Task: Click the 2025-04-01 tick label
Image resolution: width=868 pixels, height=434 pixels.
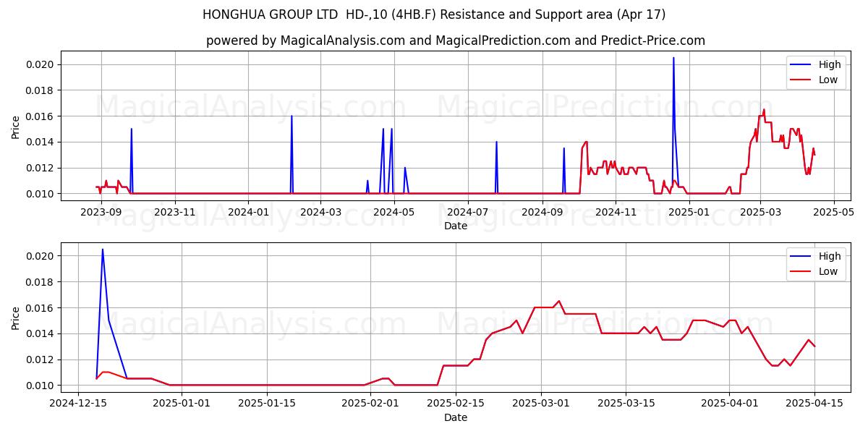Action: [730, 404]
